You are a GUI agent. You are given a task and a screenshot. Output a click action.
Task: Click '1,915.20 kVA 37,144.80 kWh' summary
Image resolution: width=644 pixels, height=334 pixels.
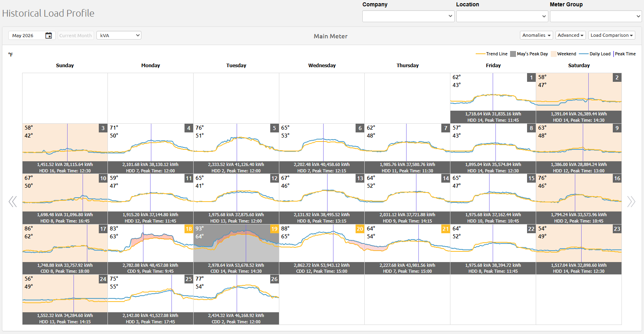151,215
